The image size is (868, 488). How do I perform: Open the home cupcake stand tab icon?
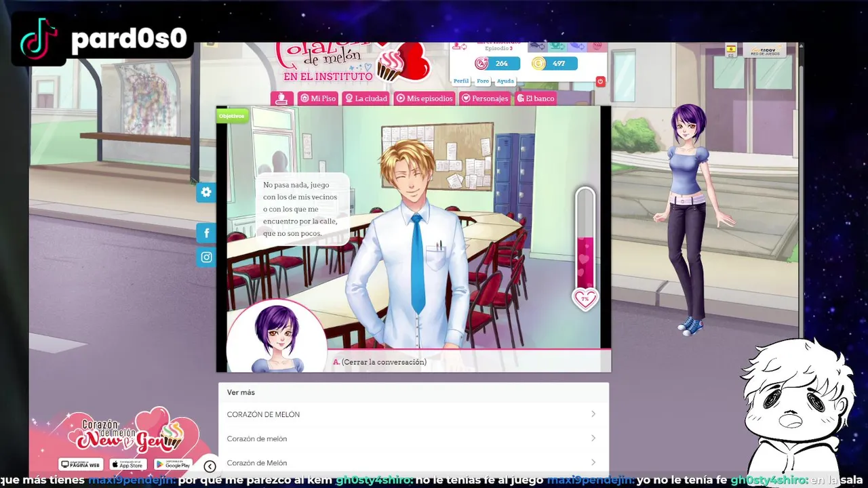(x=282, y=98)
